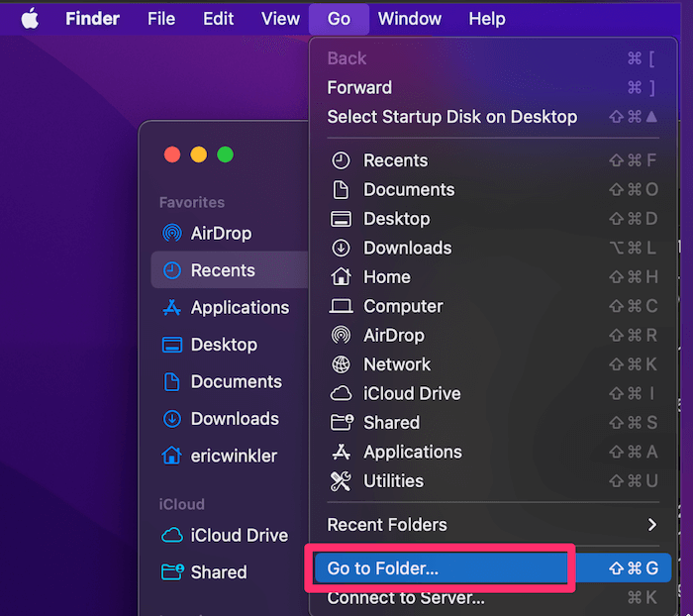This screenshot has height=616, width=693.
Task: Click the Recents clock icon in Go menu
Action: [x=341, y=160]
